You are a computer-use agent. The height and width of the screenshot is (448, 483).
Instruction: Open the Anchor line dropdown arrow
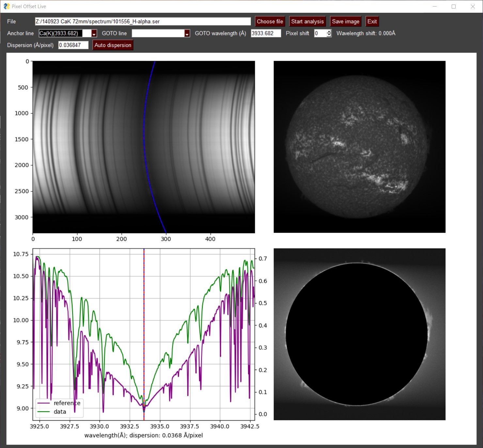click(94, 33)
